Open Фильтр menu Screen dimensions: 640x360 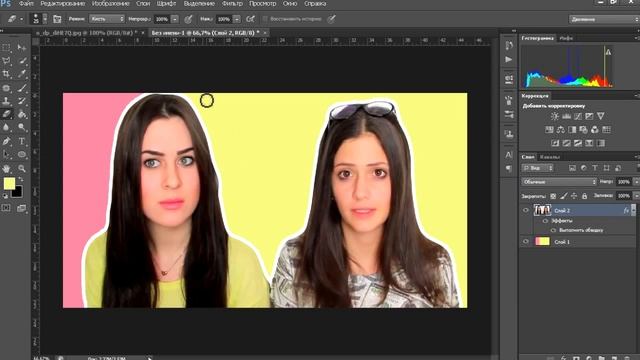click(x=232, y=4)
